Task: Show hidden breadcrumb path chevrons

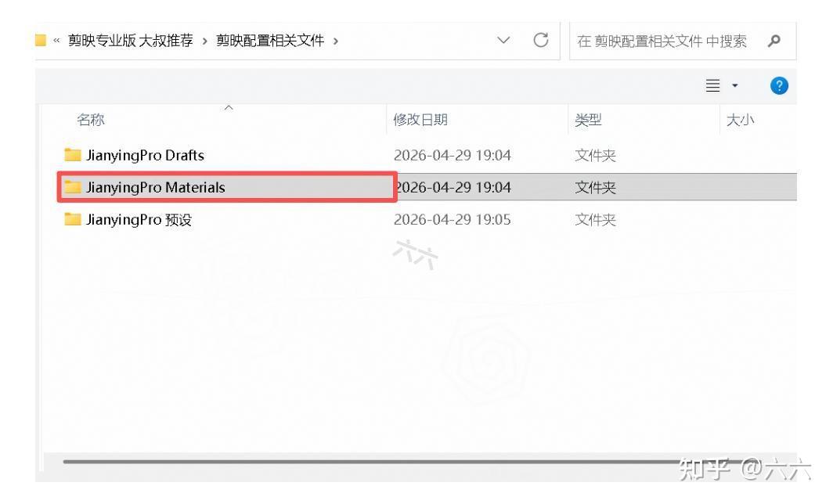Action: click(x=56, y=41)
